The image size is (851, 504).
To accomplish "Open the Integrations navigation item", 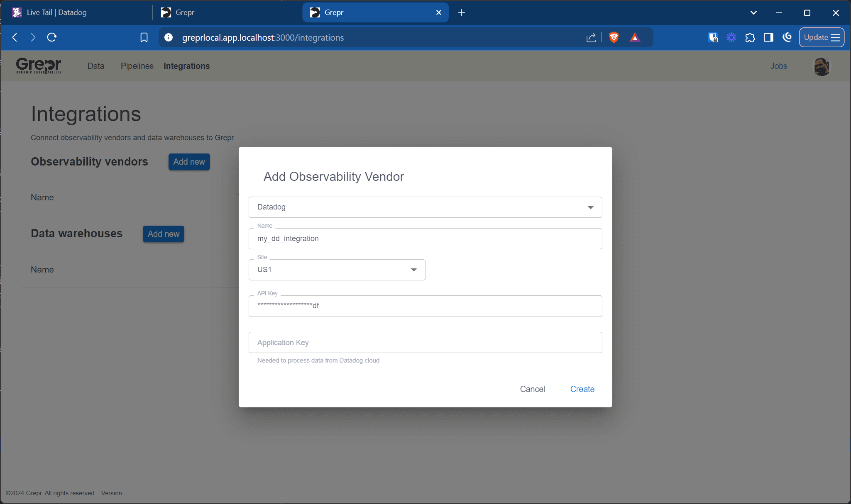I will [x=186, y=66].
